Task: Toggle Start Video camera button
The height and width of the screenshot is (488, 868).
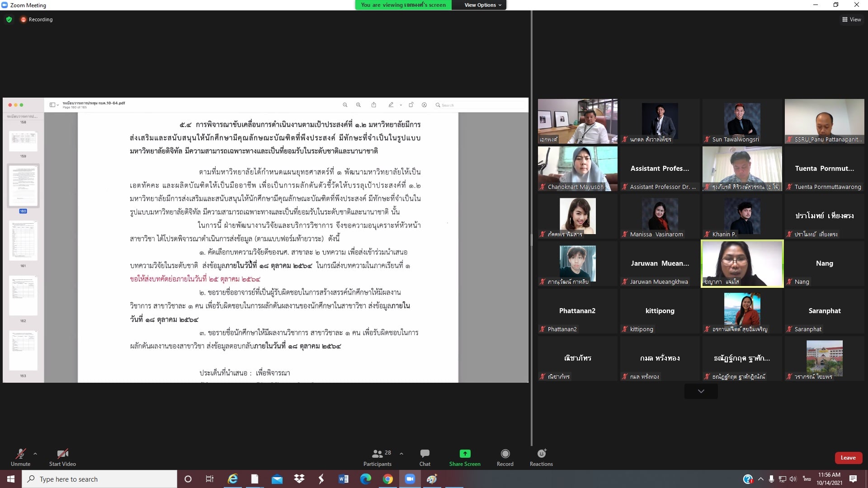Action: click(62, 457)
